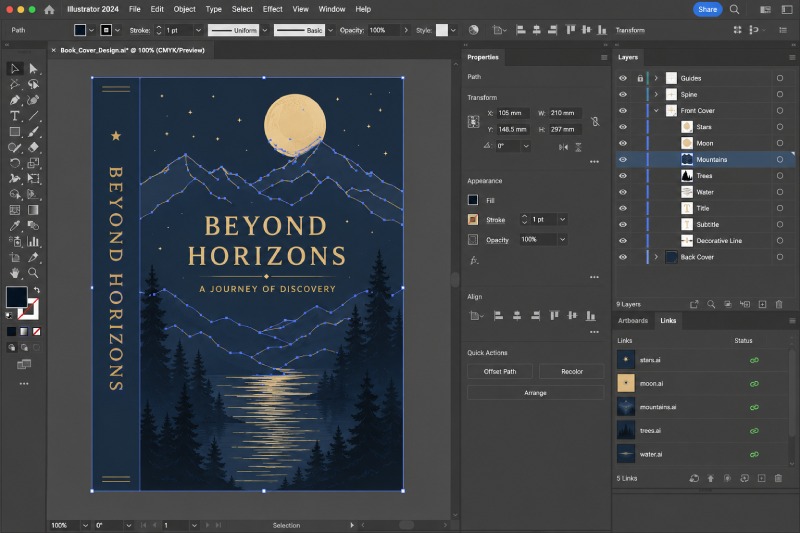
Task: Hide the Trees sublayer
Action: pyautogui.click(x=623, y=176)
